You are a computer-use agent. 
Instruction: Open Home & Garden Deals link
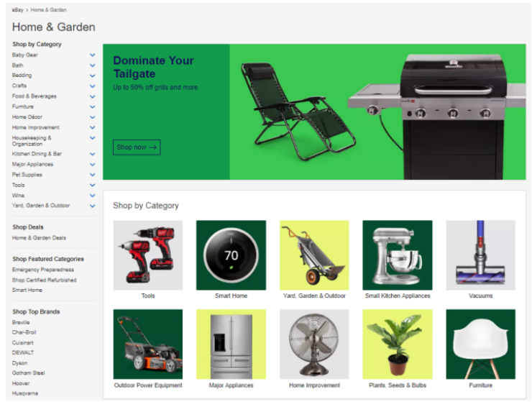[x=39, y=238]
